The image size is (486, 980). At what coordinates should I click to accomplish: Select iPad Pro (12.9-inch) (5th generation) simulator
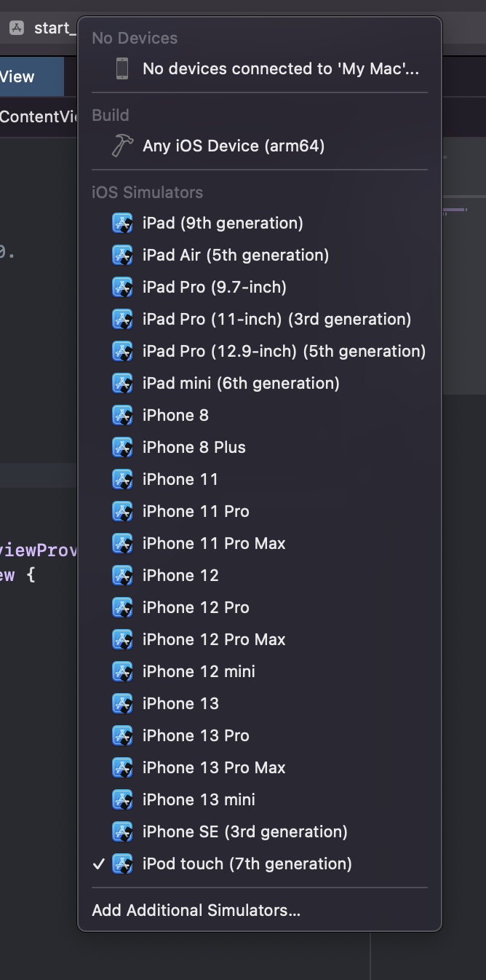pos(284,351)
